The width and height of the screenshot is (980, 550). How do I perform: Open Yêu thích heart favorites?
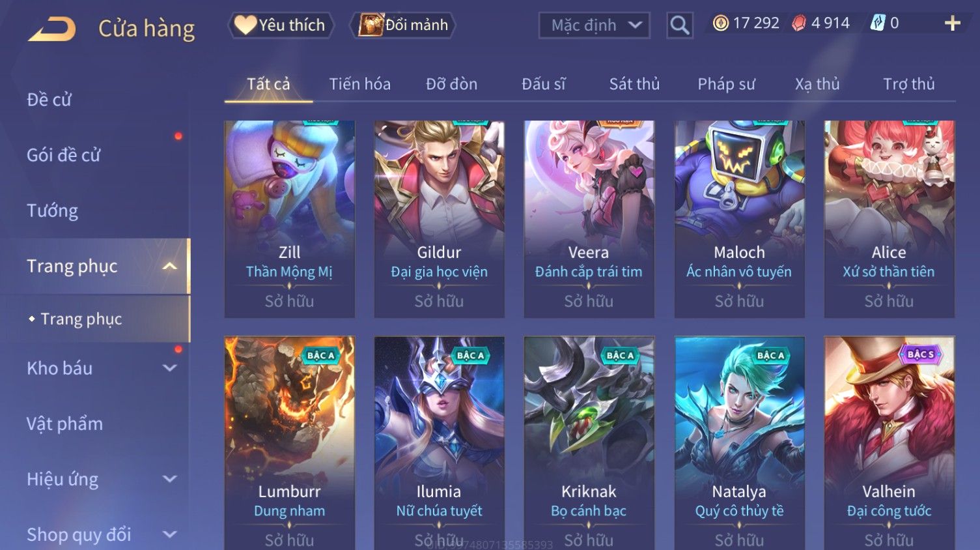pyautogui.click(x=281, y=25)
